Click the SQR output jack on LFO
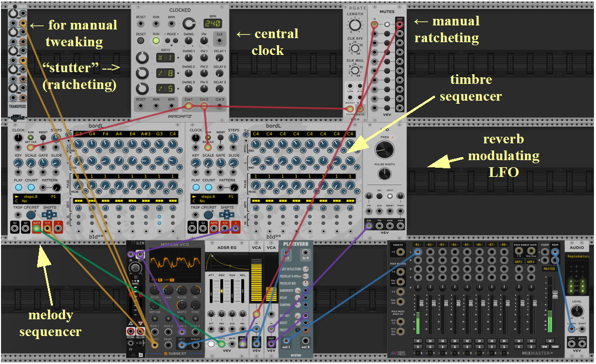The height and width of the screenshot is (364, 596). point(400,226)
